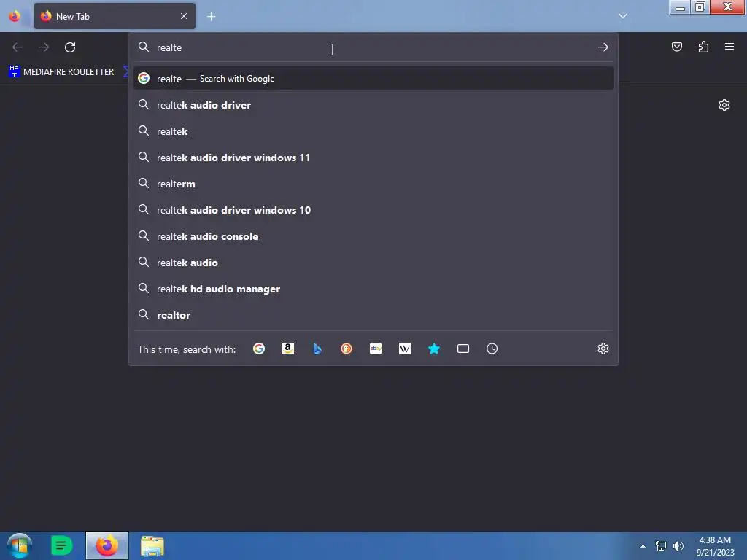747x560 pixels.
Task: Open the Extensions puzzle icon
Action: tap(703, 47)
